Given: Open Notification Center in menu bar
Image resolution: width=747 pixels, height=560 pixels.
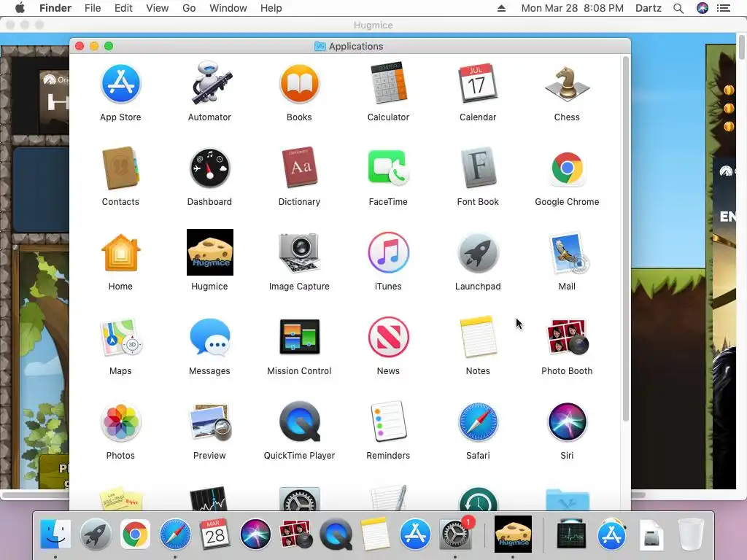Looking at the screenshot, I should 724,8.
